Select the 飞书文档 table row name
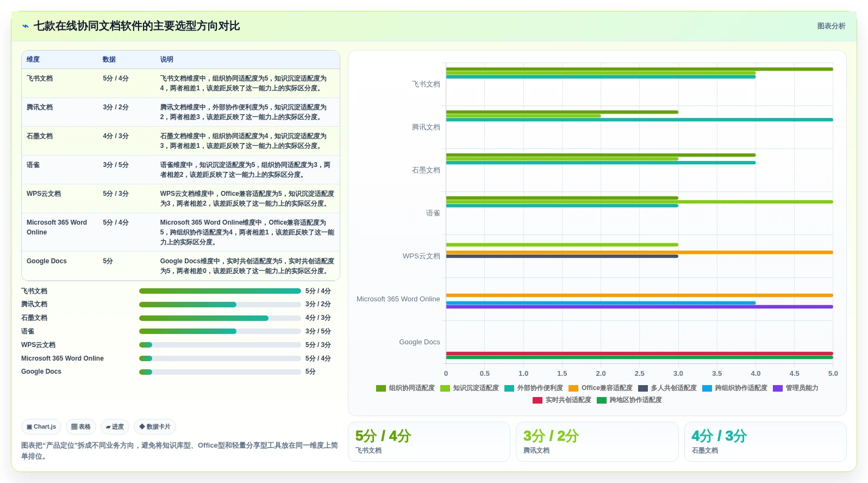 40,78
